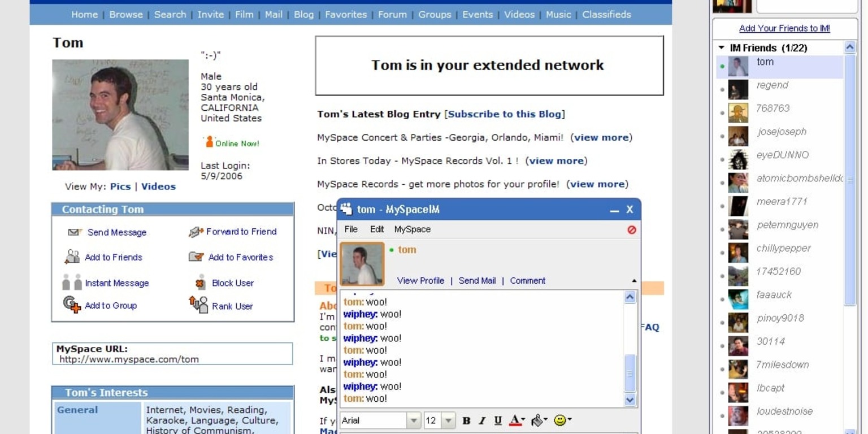Open the File menu in MySpaceIM
This screenshot has width=868, height=434.
[351, 229]
